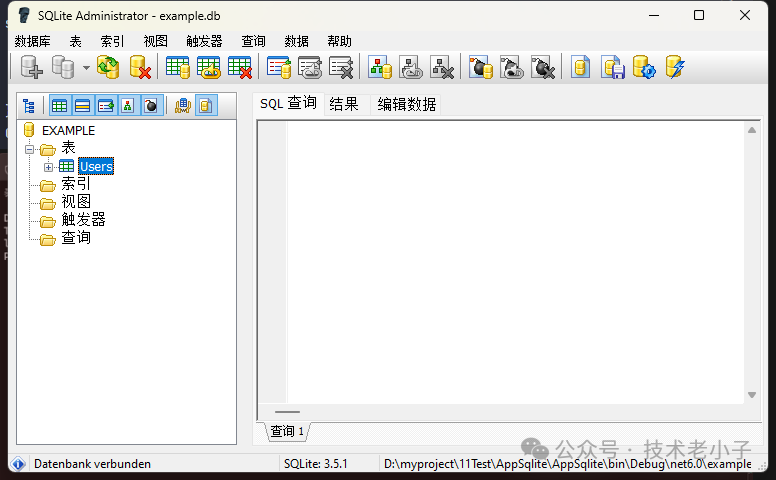Click the save query floppy icon
Screen dimensions: 776x480
coord(613,67)
